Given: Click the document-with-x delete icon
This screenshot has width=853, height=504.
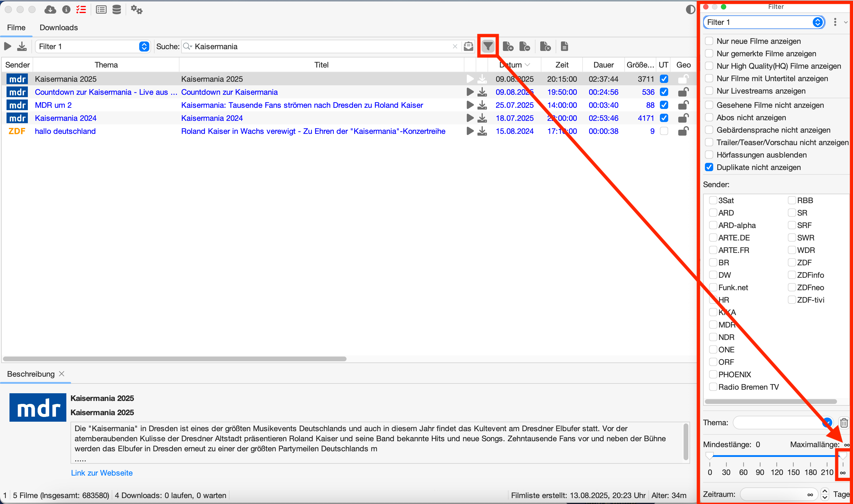Looking at the screenshot, I should pos(545,46).
